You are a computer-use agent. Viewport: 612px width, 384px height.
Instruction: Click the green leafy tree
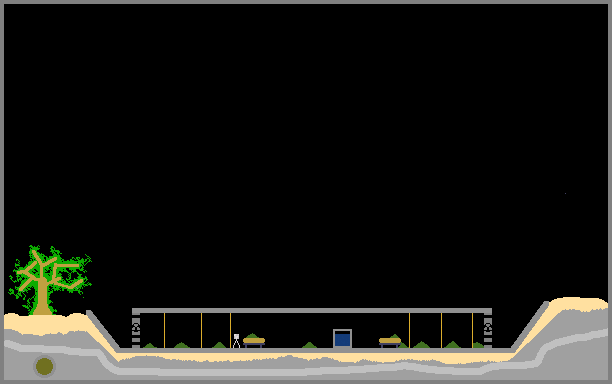point(50,279)
